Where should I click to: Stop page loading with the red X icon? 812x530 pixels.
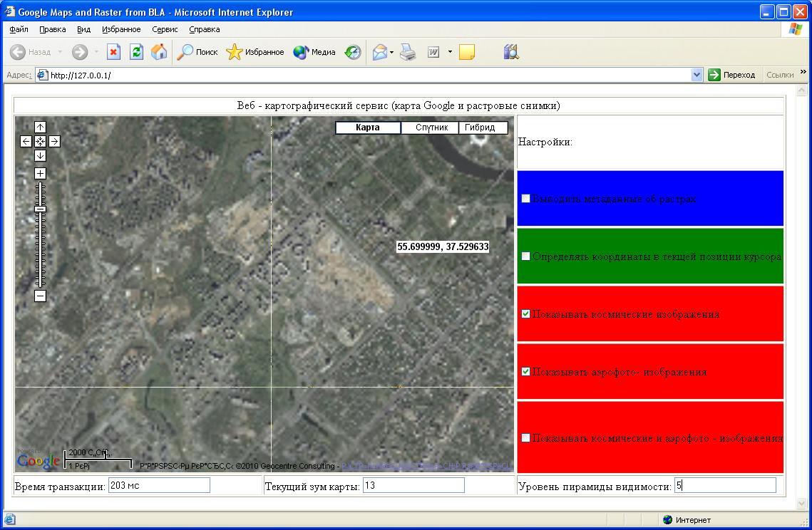113,52
